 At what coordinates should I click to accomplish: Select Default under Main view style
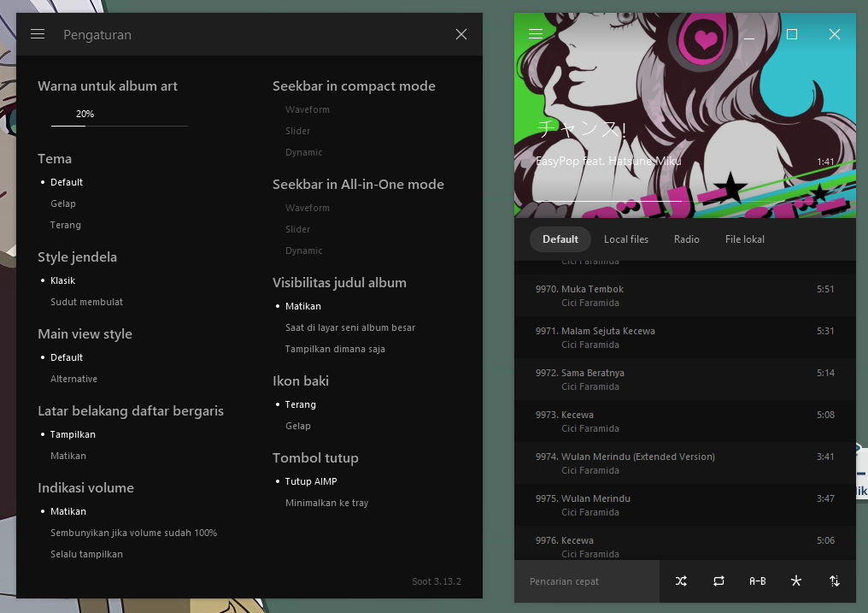pyautogui.click(x=67, y=357)
